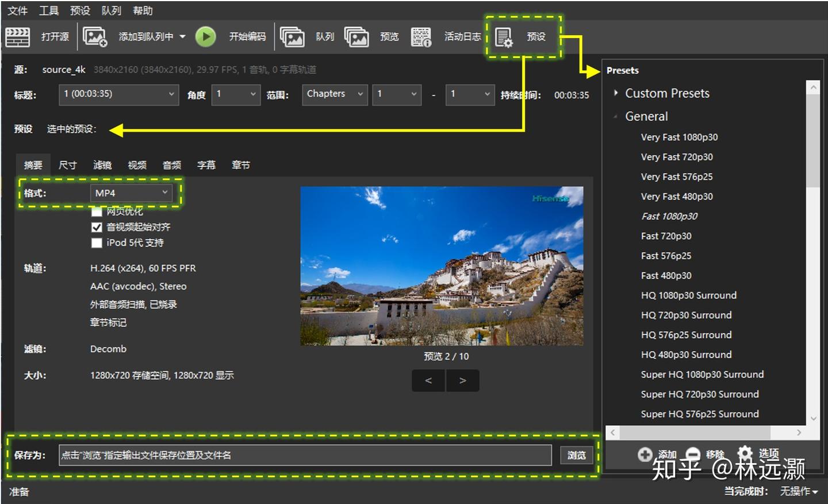This screenshot has height=504, width=828.
Task: Open the Activity Log icon
Action: pos(421,37)
